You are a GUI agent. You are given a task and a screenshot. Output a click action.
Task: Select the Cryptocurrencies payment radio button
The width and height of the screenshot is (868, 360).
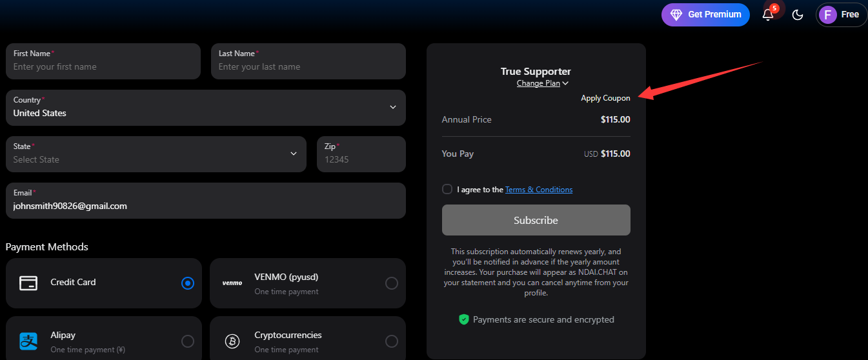(392, 341)
